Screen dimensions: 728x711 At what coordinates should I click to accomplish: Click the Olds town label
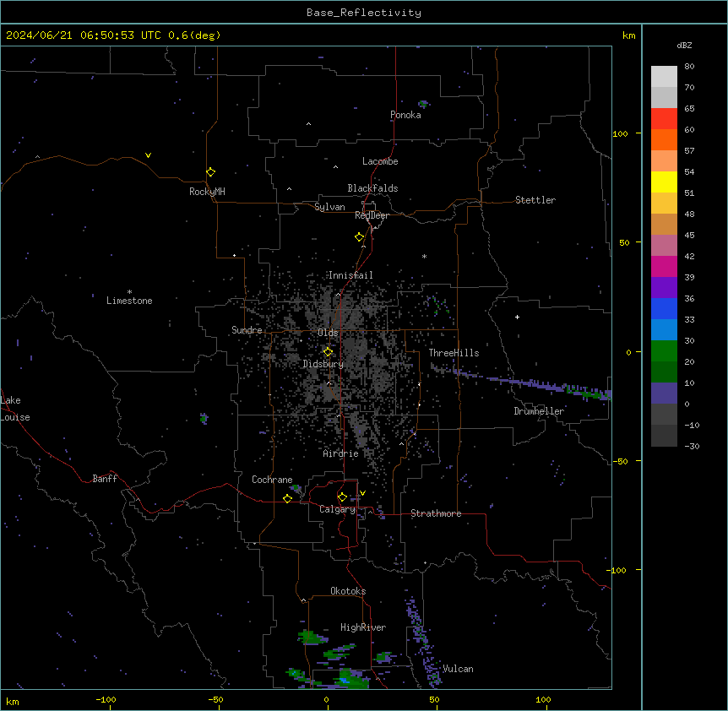[328, 333]
